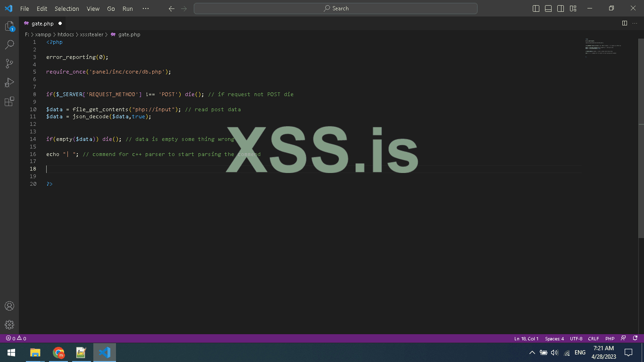The image size is (644, 362).
Task: Open the Source Control view
Action: 9,64
